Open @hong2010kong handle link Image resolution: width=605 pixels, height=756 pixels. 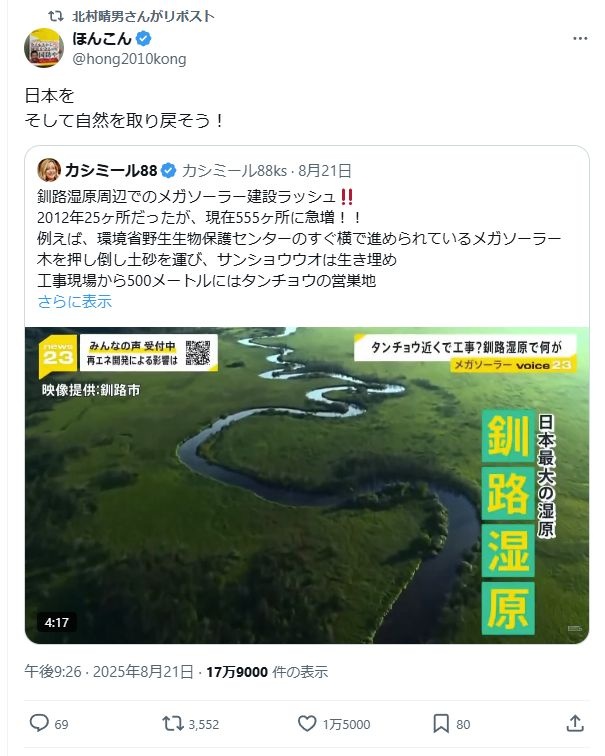click(129, 59)
